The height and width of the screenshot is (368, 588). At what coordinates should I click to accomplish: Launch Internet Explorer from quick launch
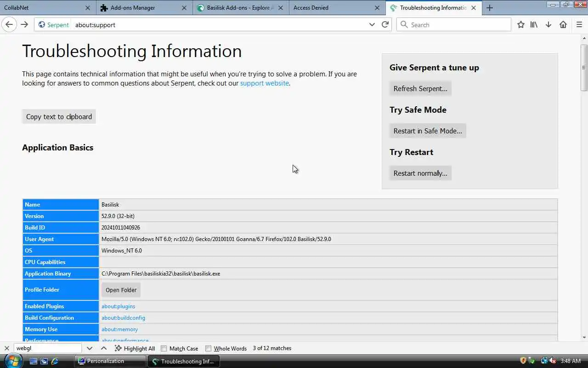55,361
